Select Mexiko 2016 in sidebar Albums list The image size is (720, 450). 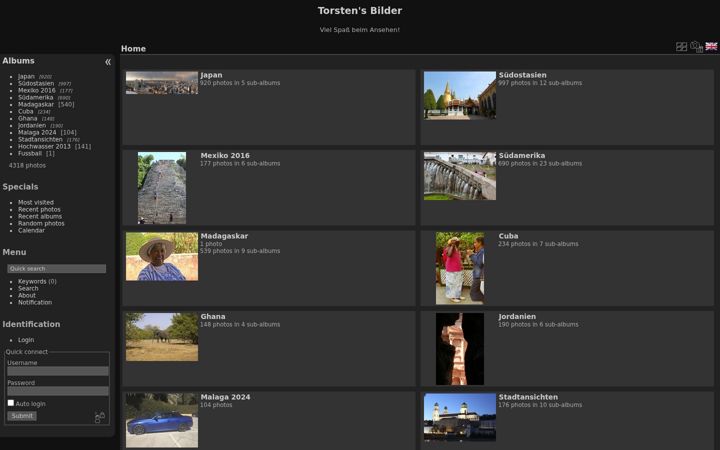[x=37, y=90]
